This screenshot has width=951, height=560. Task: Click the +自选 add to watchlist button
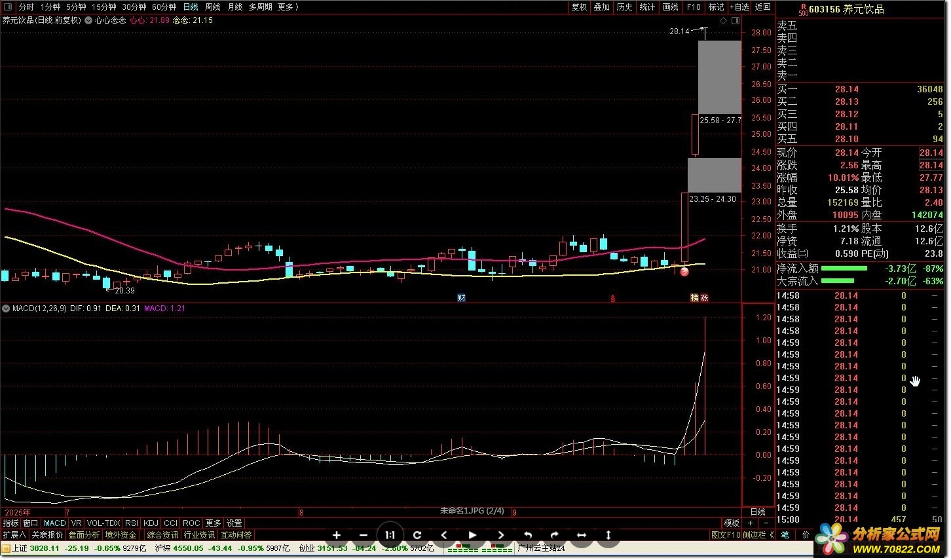coord(739,7)
